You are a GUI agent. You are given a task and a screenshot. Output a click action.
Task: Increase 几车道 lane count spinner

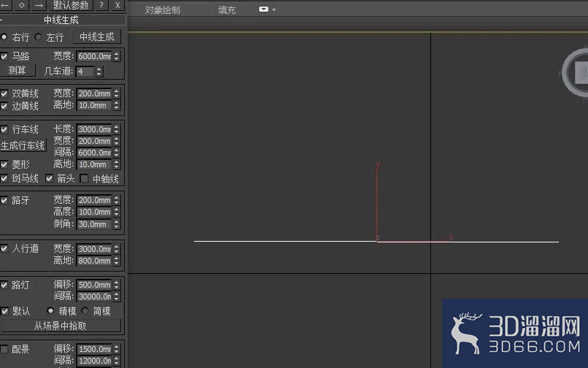99,69
